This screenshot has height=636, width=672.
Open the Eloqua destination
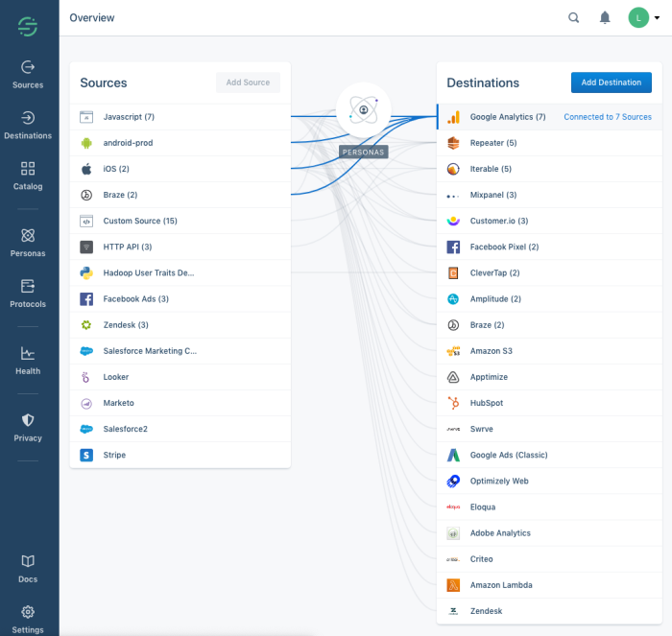pyautogui.click(x=549, y=507)
